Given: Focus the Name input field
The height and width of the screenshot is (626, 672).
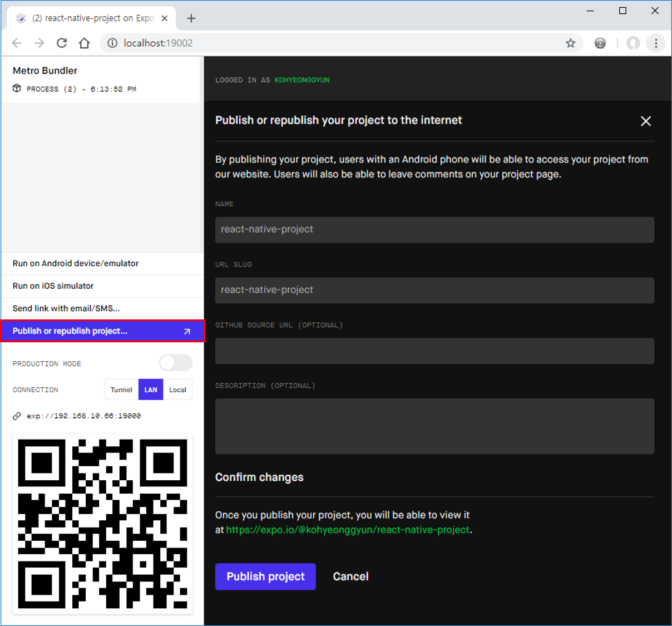Looking at the screenshot, I should coord(434,230).
